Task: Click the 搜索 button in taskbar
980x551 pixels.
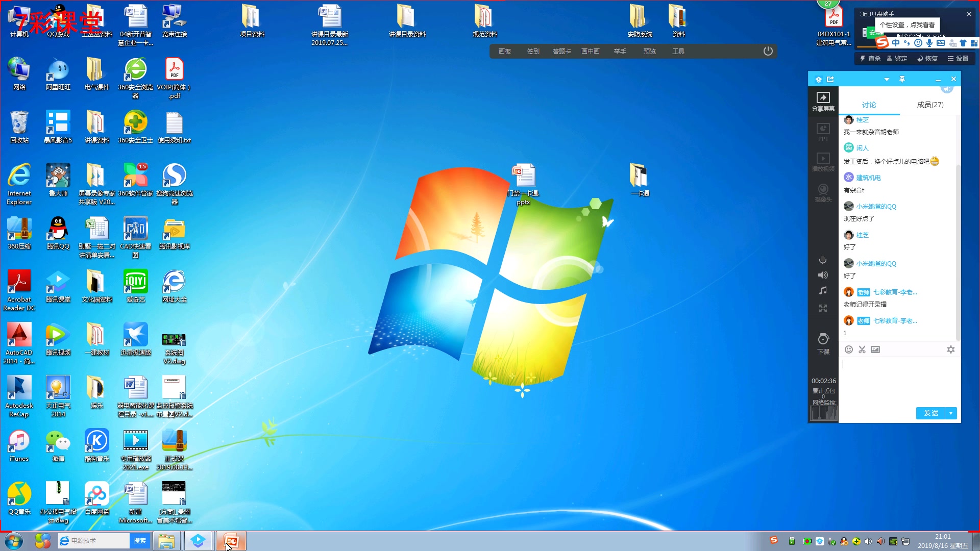Action: (140, 541)
